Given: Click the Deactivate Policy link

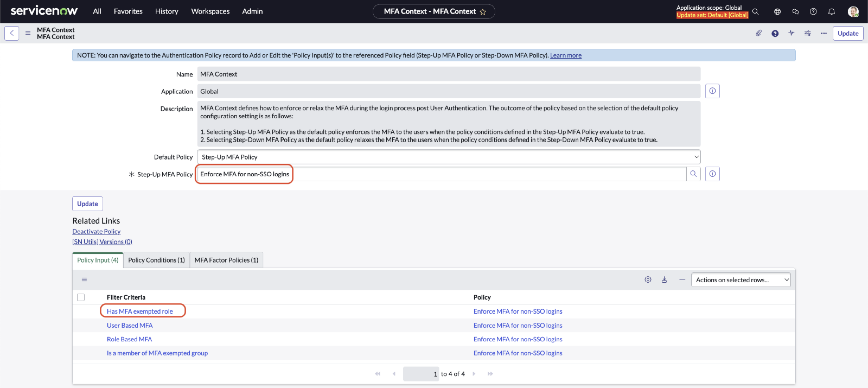Looking at the screenshot, I should pos(96,231).
